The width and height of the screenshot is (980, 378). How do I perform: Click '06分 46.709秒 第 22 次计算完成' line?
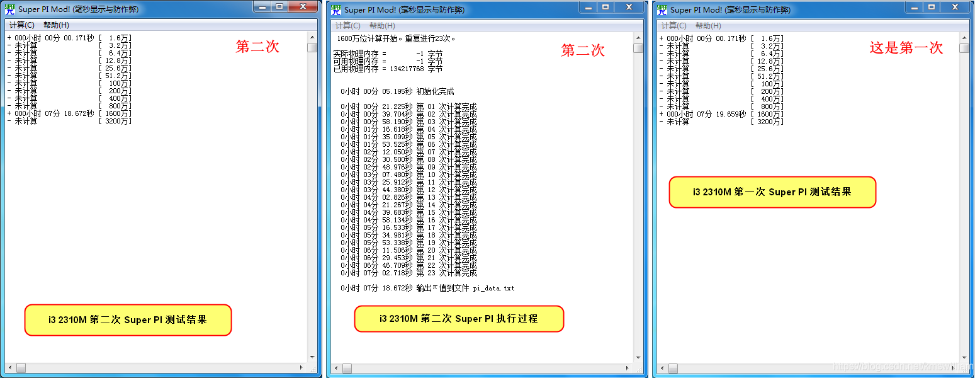click(408, 266)
